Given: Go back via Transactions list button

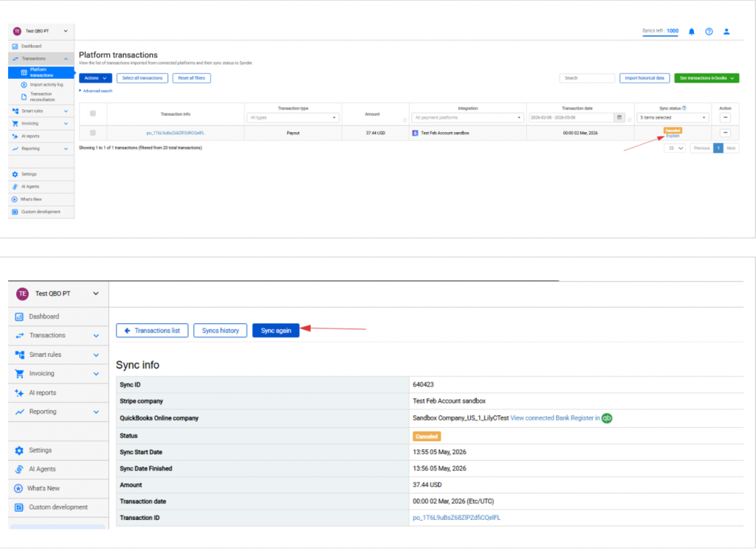Looking at the screenshot, I should [152, 331].
